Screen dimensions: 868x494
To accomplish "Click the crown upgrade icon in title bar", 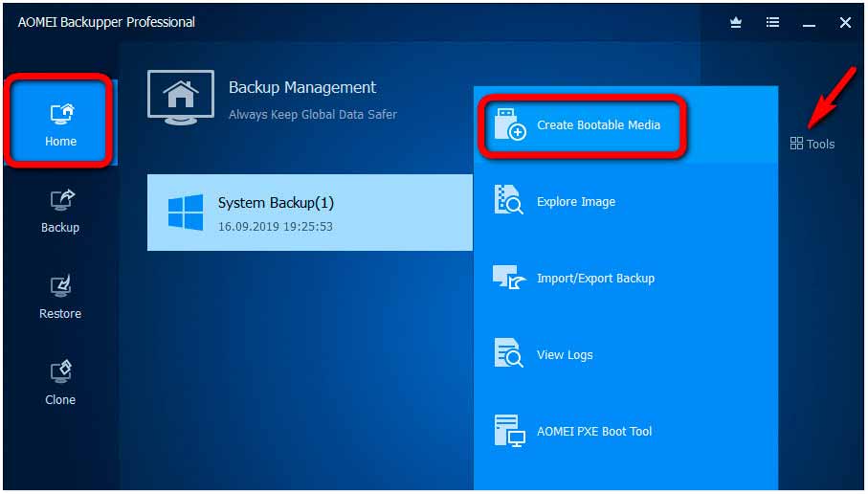I will coord(736,23).
